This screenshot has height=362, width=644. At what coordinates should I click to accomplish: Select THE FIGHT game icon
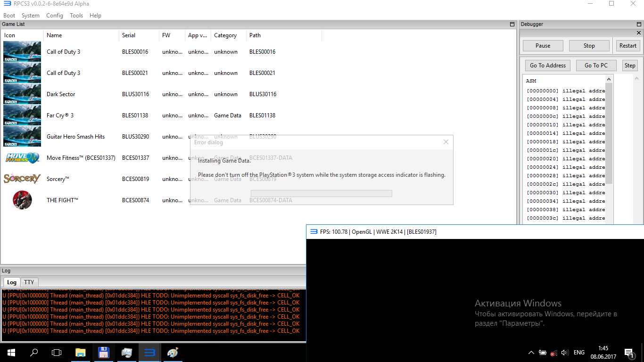pyautogui.click(x=22, y=200)
